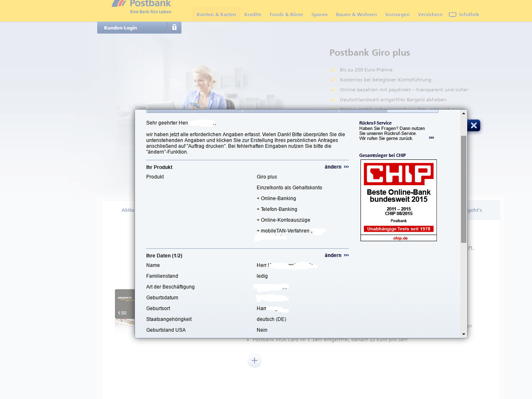Click the Postbank VISA Card bullet text
This screenshot has width=532, height=399.
coord(330,340)
